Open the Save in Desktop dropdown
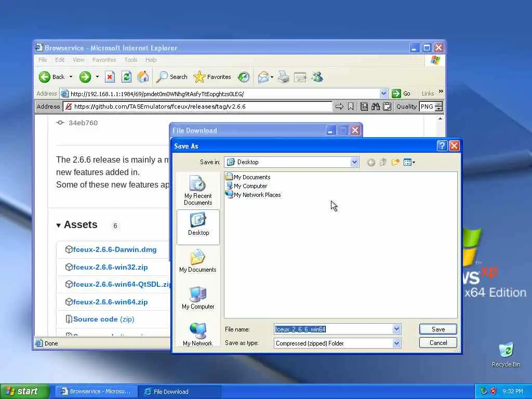The image size is (532, 399). 354,162
